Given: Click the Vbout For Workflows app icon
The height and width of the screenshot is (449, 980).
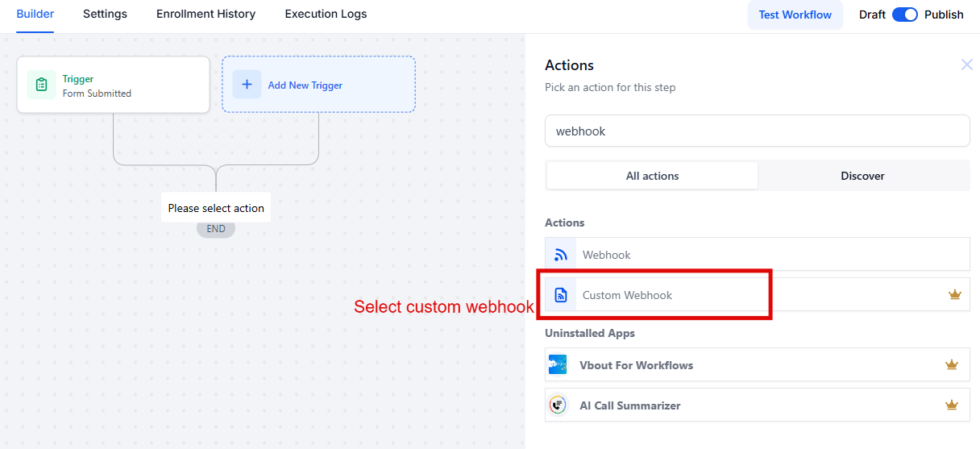Looking at the screenshot, I should coord(557,364).
